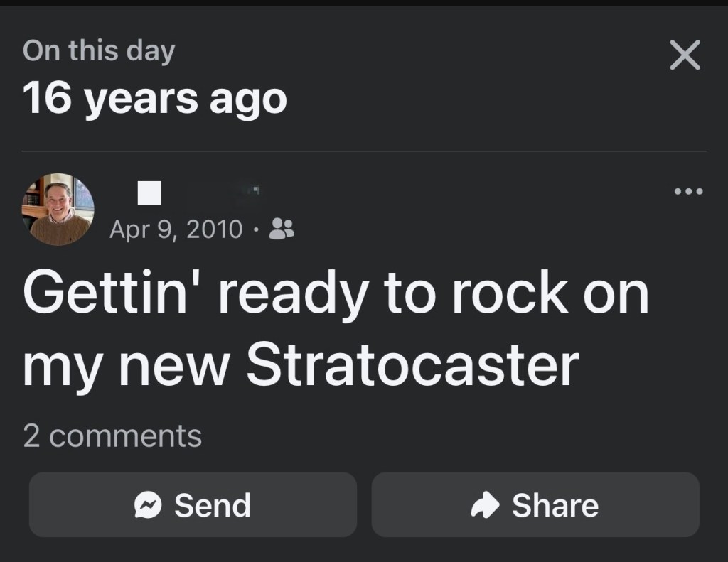Viewport: 728px width, 562px height.
Task: View the 2 comments
Action: click(112, 436)
